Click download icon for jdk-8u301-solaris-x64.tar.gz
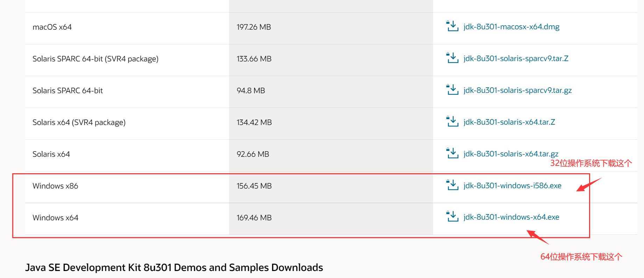 pyautogui.click(x=452, y=153)
